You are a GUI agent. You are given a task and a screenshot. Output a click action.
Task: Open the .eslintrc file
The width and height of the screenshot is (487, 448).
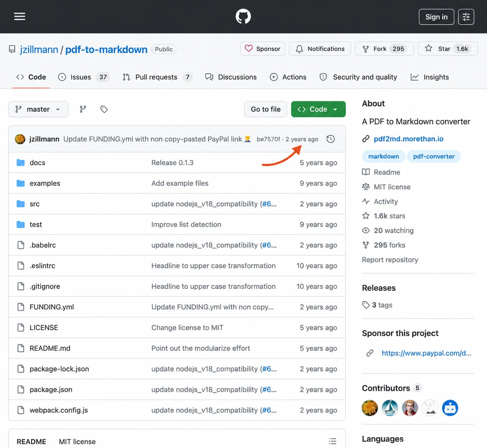42,266
